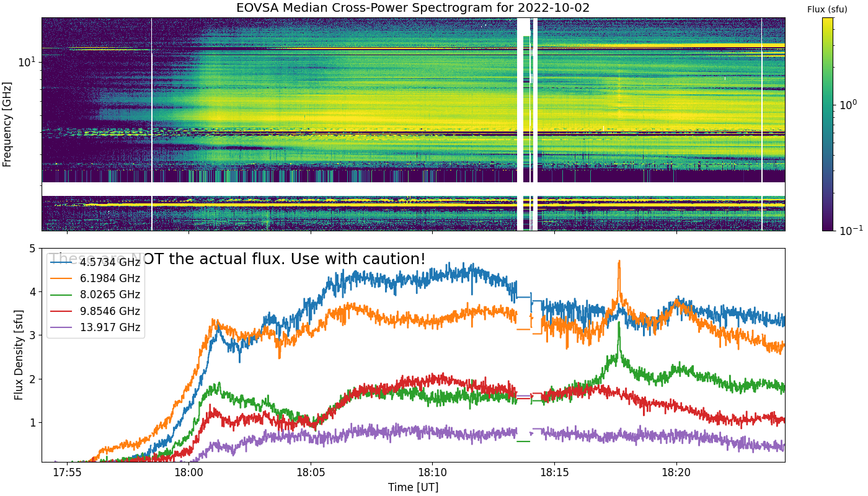Click the 6.1984 GHz legend entry
Image resolution: width=868 pixels, height=496 pixels.
coord(96,278)
